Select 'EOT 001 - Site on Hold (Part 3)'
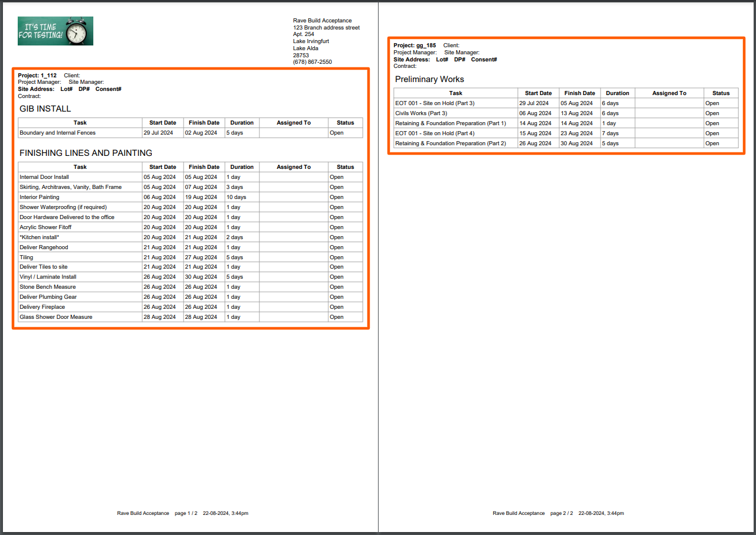The width and height of the screenshot is (756, 535). tap(435, 103)
